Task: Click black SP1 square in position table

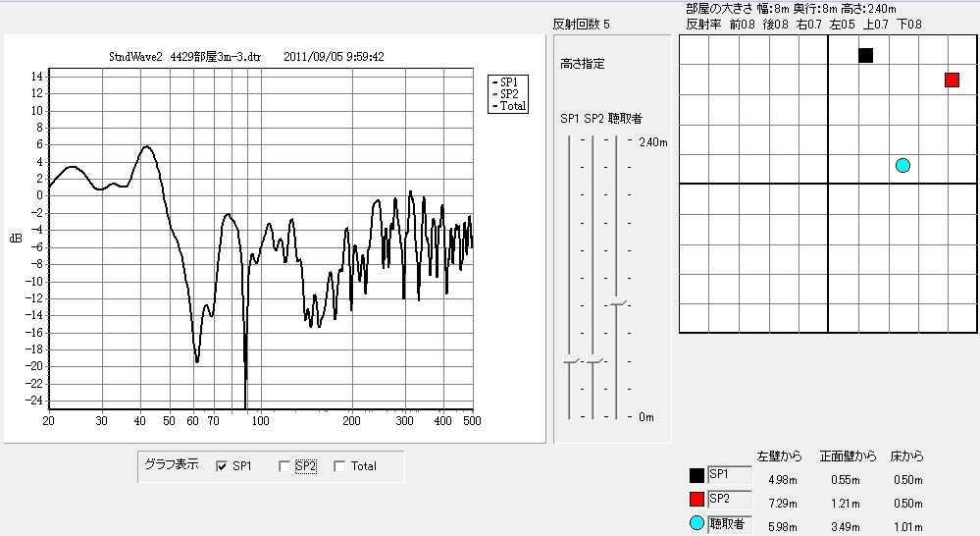Action: 696,477
